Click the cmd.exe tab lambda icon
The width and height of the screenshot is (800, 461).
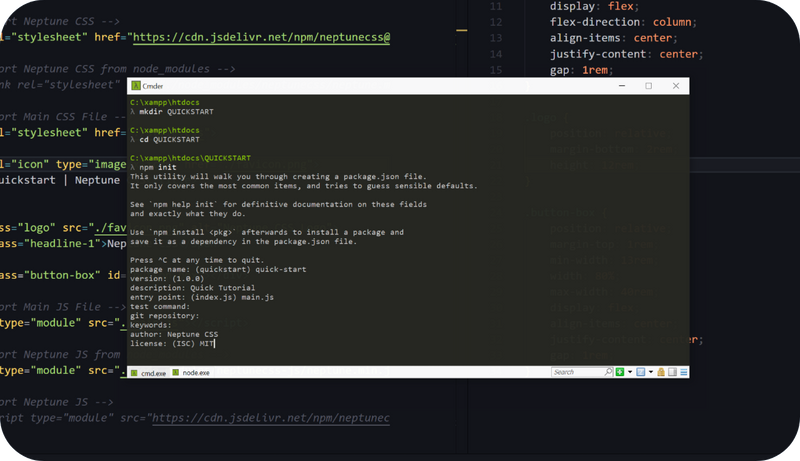coord(135,372)
